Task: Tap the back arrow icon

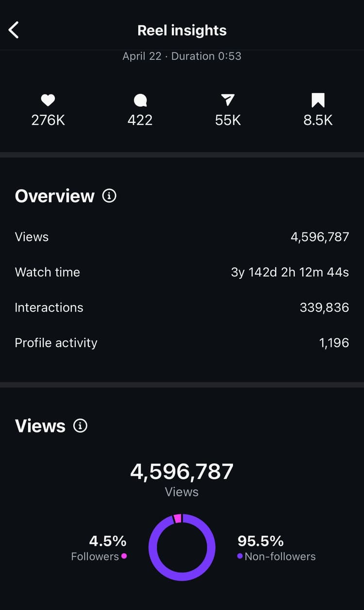Action: coord(14,30)
